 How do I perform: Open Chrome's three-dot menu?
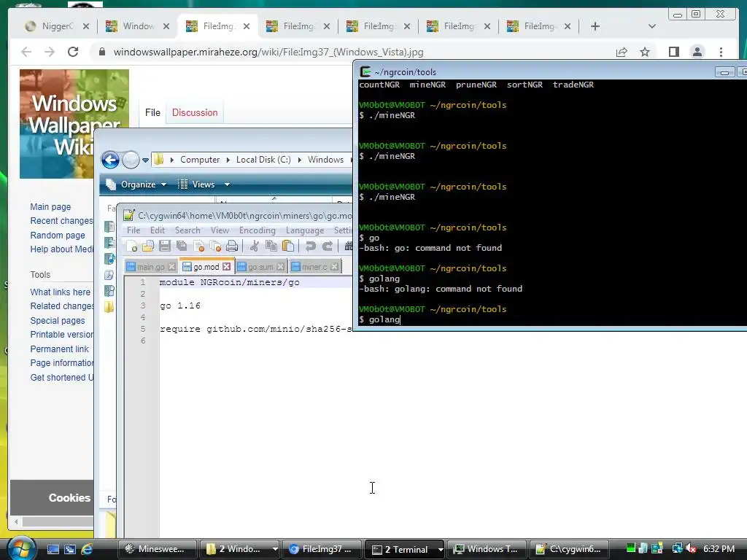point(721,52)
